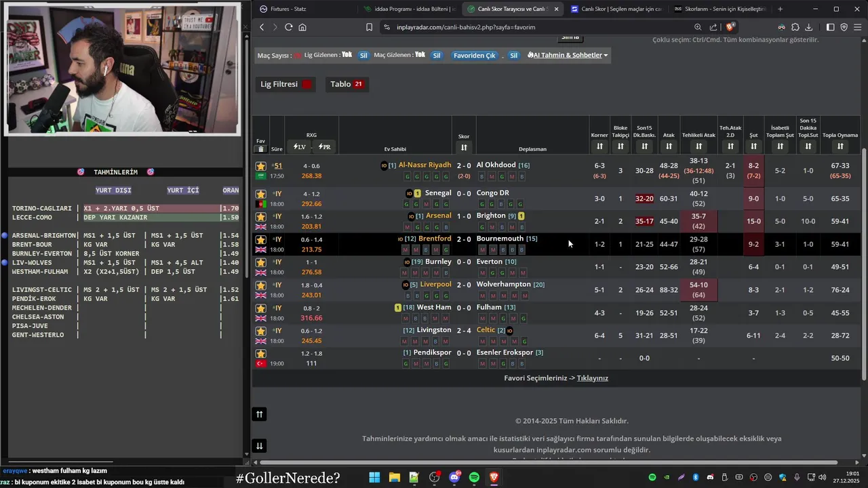Switch to iddaa Programı browser tab
The image size is (868, 488).
click(x=409, y=9)
